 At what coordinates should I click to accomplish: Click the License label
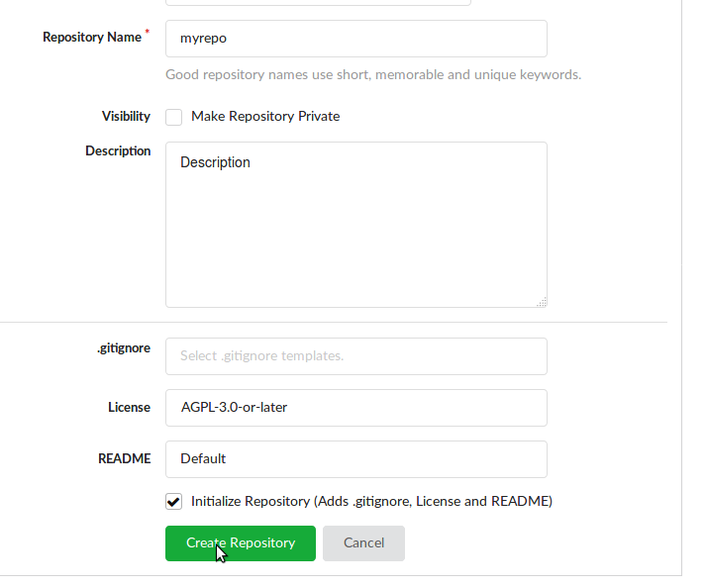129,407
